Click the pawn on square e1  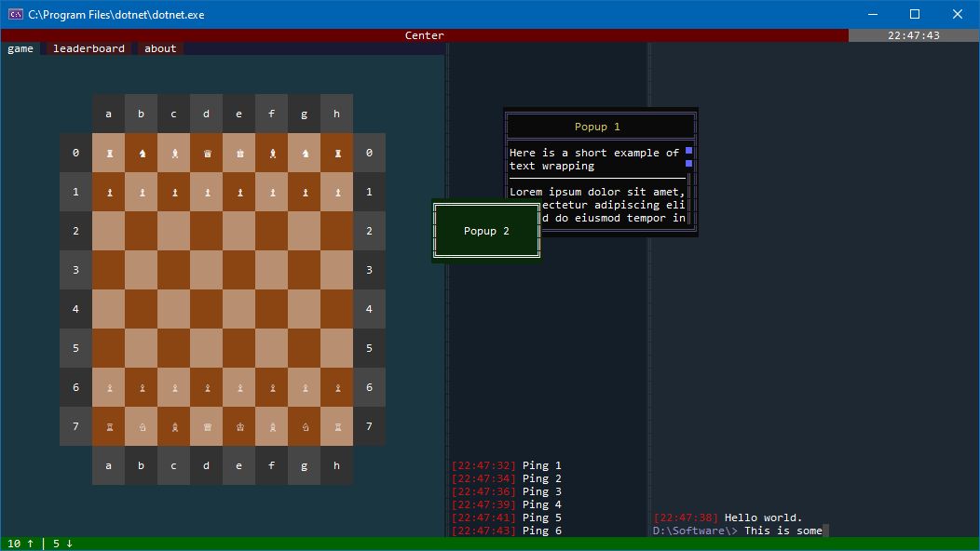point(239,193)
